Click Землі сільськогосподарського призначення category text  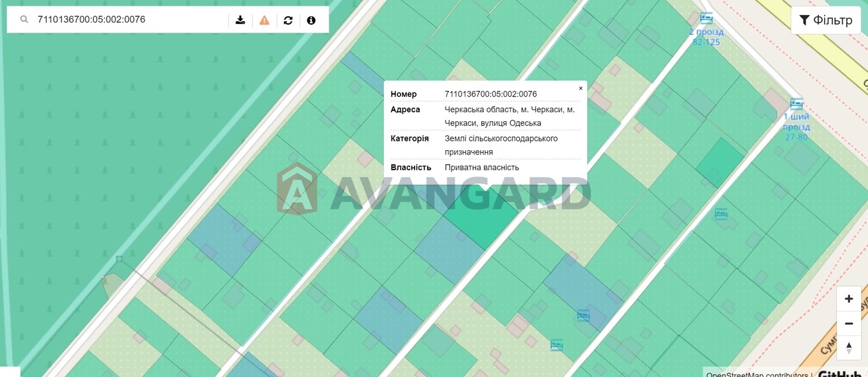501,145
